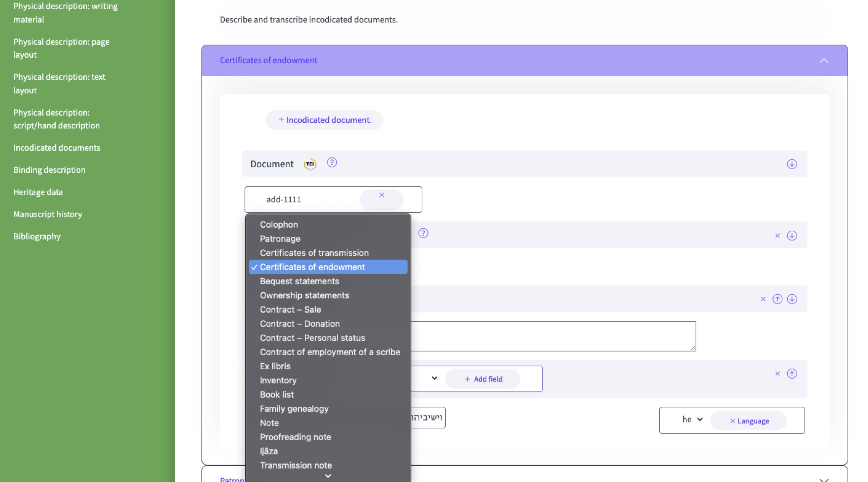
Task: Remove the add-1111 entry with its X button
Action: click(x=381, y=195)
